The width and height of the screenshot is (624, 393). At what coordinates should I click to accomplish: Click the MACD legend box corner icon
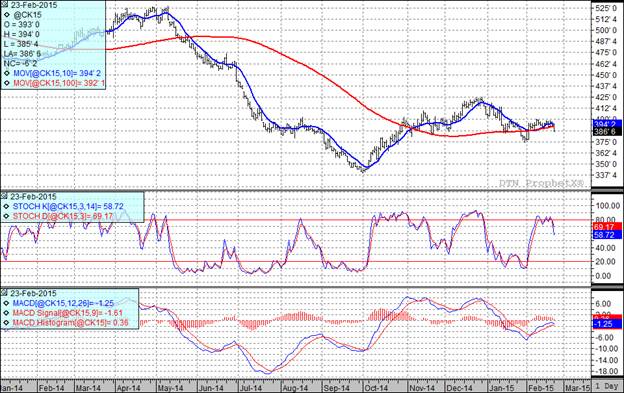pos(5,293)
